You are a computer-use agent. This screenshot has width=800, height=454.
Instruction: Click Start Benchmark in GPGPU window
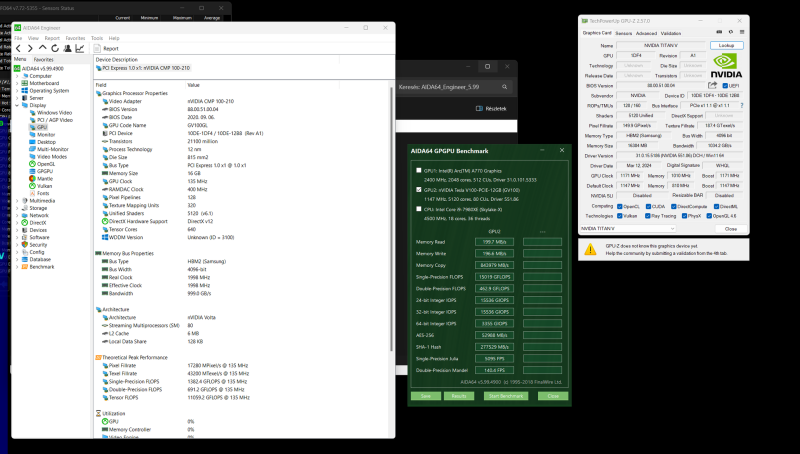[506, 396]
